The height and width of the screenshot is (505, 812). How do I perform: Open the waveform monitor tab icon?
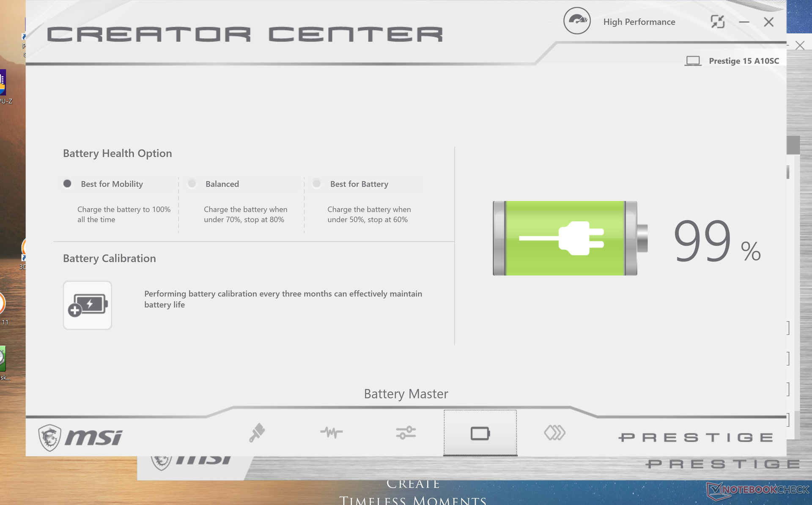331,433
